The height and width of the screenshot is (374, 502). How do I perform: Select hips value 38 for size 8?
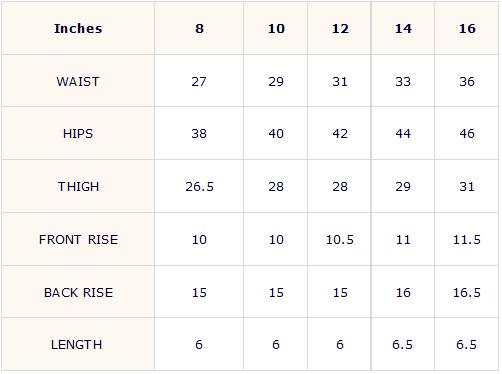coord(199,133)
